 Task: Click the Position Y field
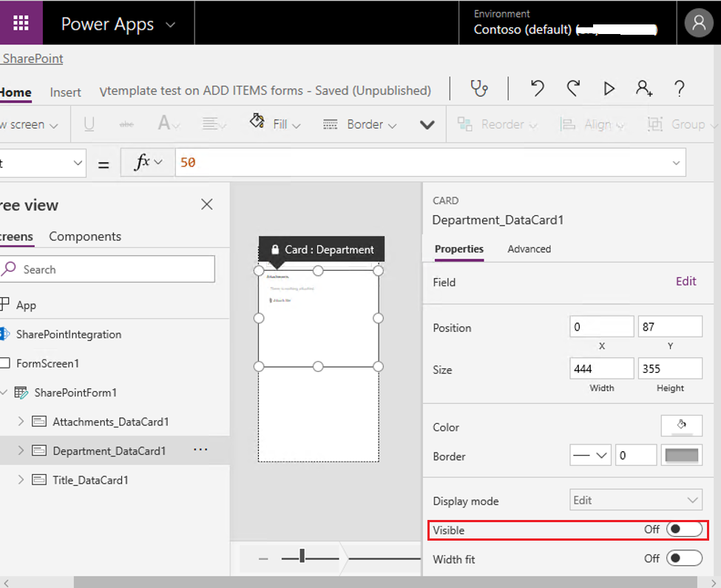pyautogui.click(x=670, y=327)
